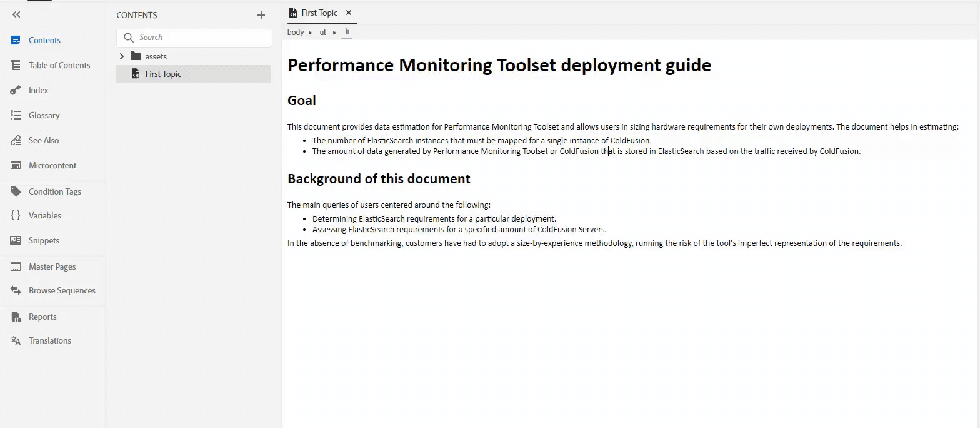Click the Master Pages icon
Image resolution: width=980 pixels, height=428 pixels.
[16, 267]
